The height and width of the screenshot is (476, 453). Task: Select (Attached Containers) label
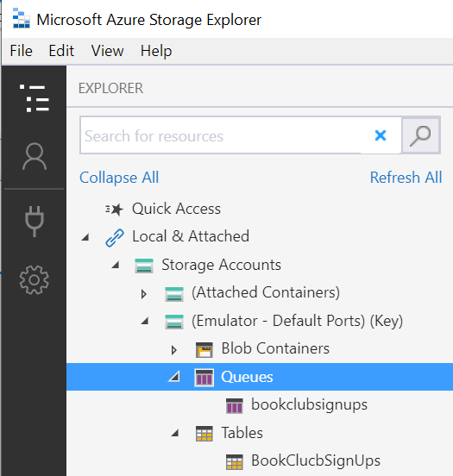point(266,292)
